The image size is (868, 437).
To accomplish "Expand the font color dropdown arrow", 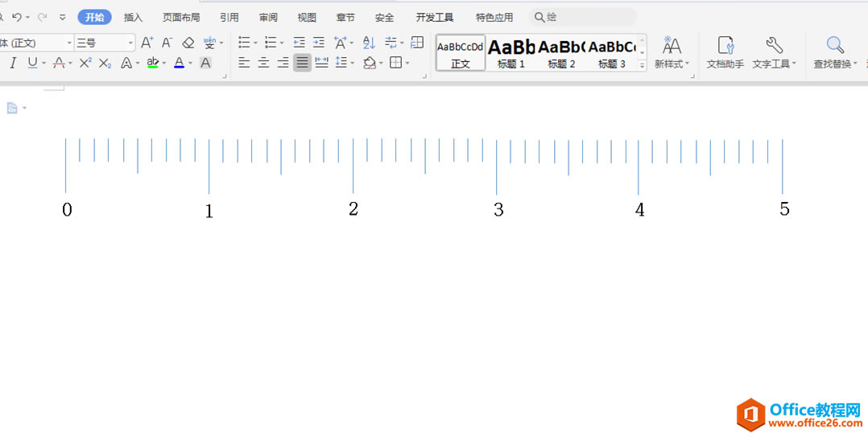I will coord(190,63).
